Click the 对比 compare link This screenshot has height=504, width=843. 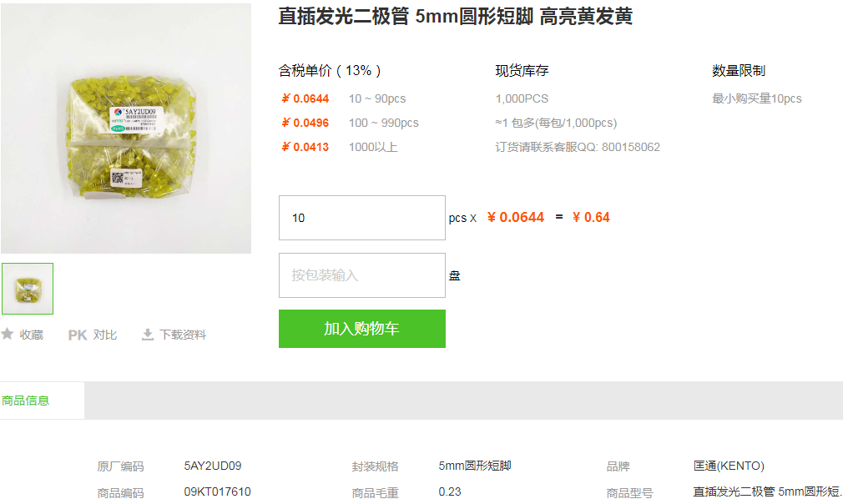click(x=105, y=335)
